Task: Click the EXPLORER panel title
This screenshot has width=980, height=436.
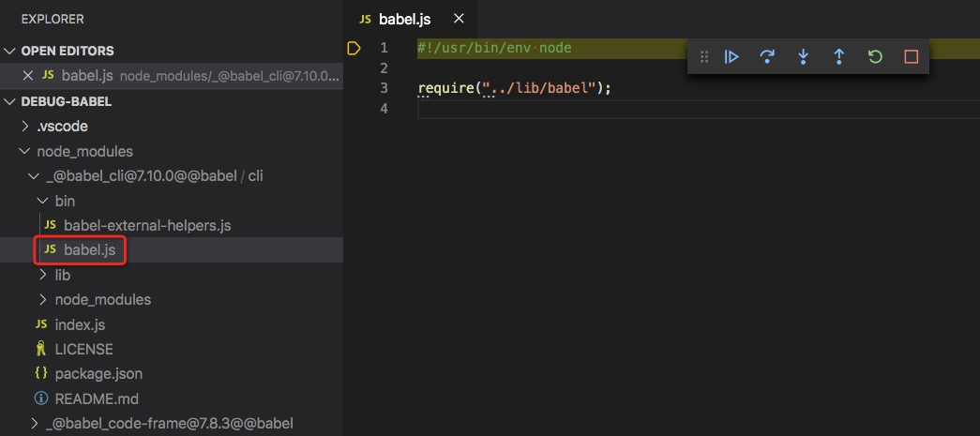Action: pyautogui.click(x=52, y=19)
